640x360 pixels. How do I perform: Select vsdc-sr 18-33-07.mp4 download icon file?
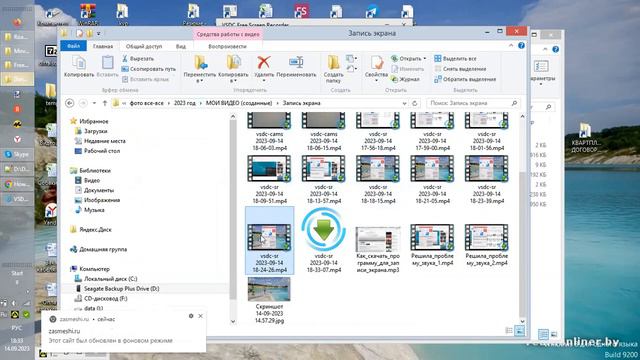pyautogui.click(x=324, y=241)
